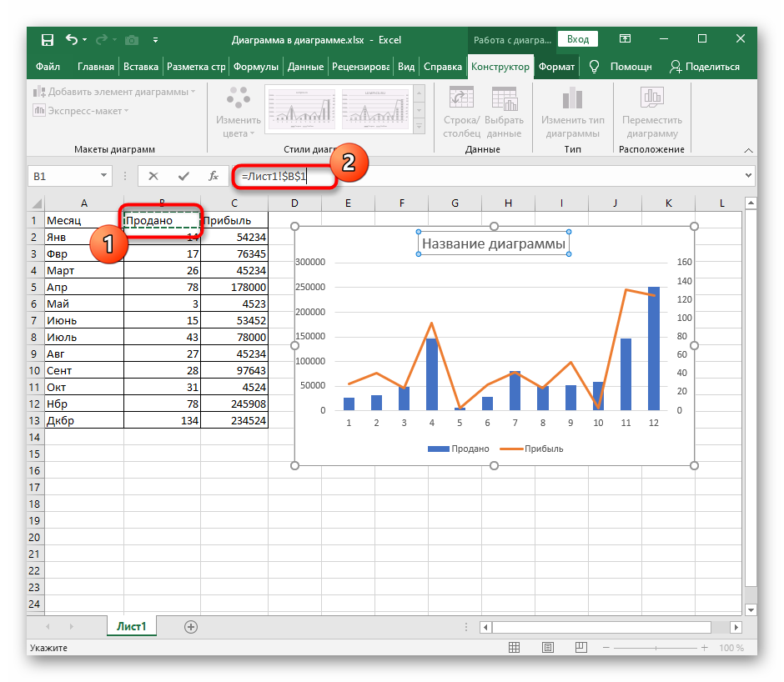Click the Поделиться share button
The height and width of the screenshot is (682, 784).
pyautogui.click(x=705, y=67)
